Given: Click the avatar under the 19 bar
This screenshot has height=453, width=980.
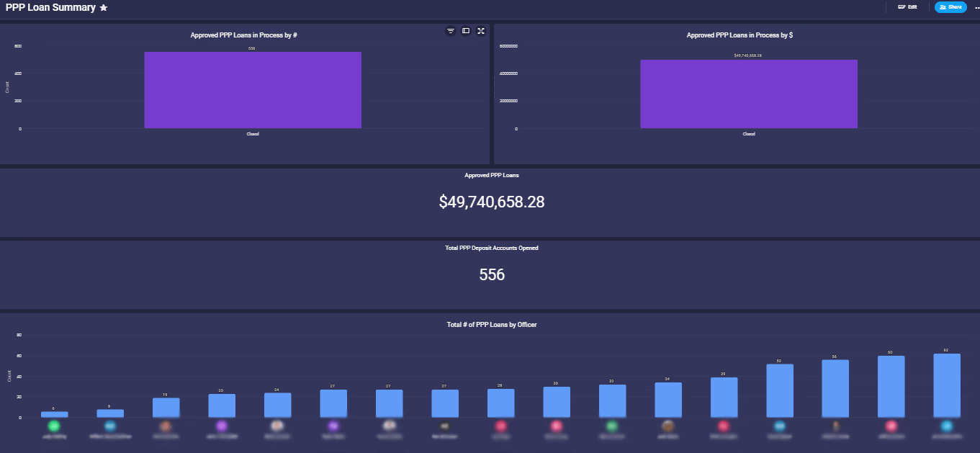Looking at the screenshot, I should (x=166, y=426).
